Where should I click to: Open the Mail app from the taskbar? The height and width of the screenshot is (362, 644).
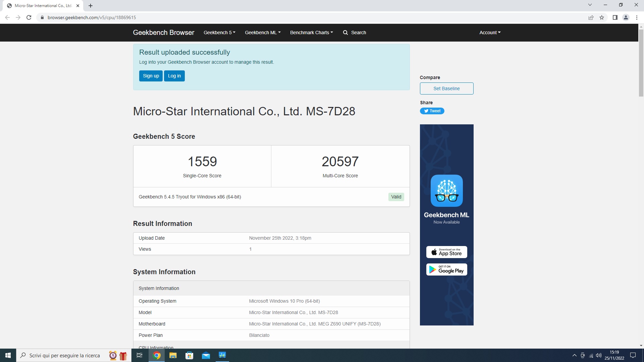pos(206,355)
